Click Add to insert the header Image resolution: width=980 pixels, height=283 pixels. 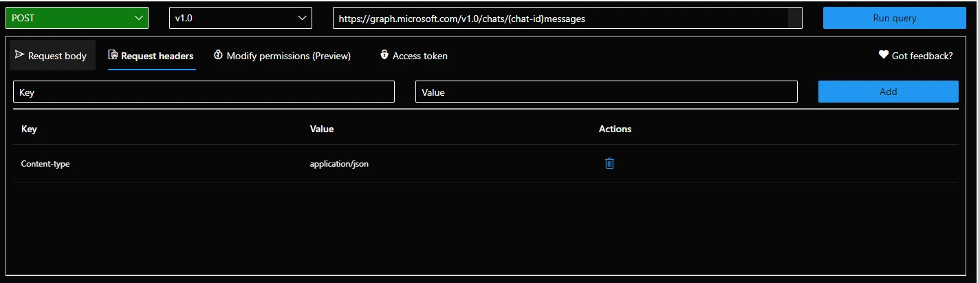(888, 92)
